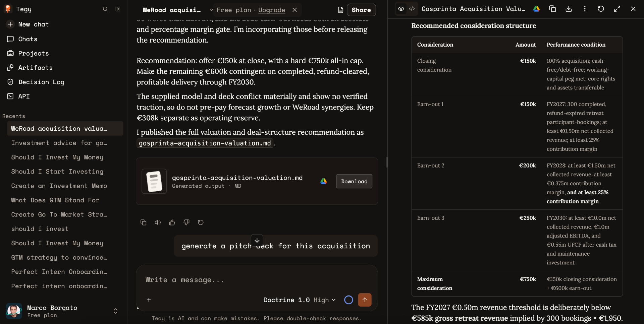The height and width of the screenshot is (324, 644).
Task: Click the Tegy logo icon
Action: point(8,9)
